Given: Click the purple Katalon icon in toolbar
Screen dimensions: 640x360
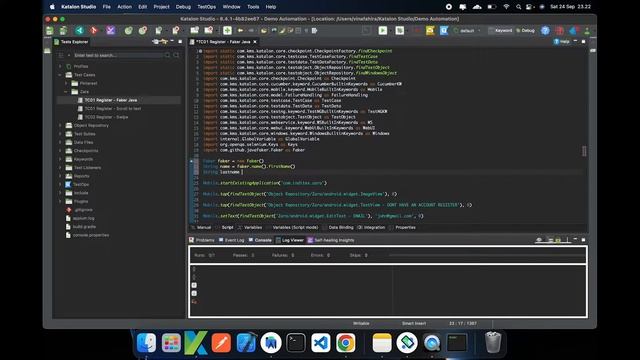Looking at the screenshot, I should pos(111,31).
